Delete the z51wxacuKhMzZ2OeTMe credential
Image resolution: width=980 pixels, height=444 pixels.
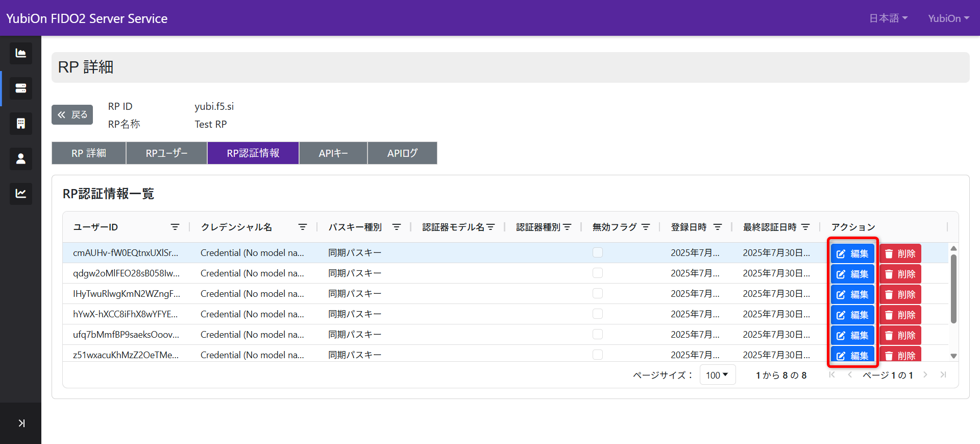(x=900, y=354)
